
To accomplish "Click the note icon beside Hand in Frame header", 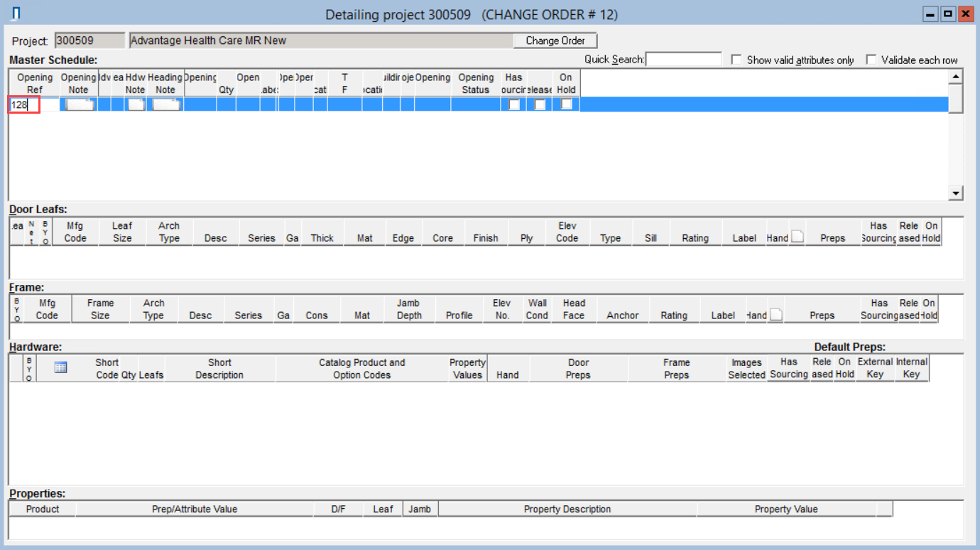I will pos(775,315).
